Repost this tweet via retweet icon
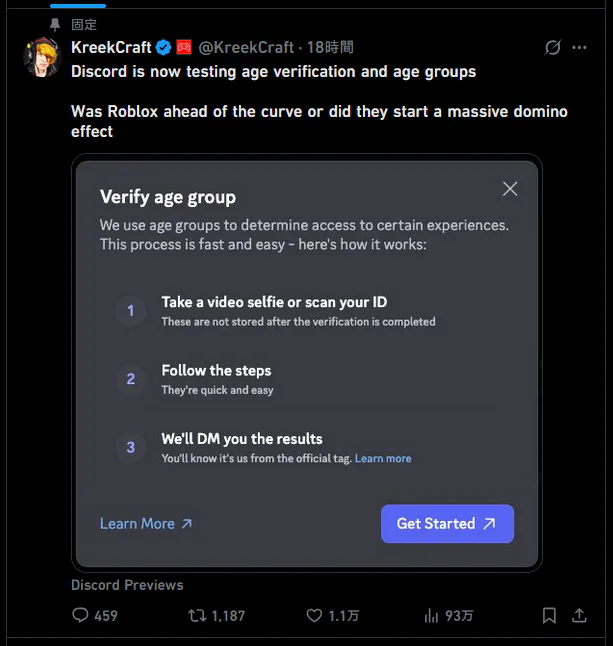The image size is (613, 646). click(197, 615)
